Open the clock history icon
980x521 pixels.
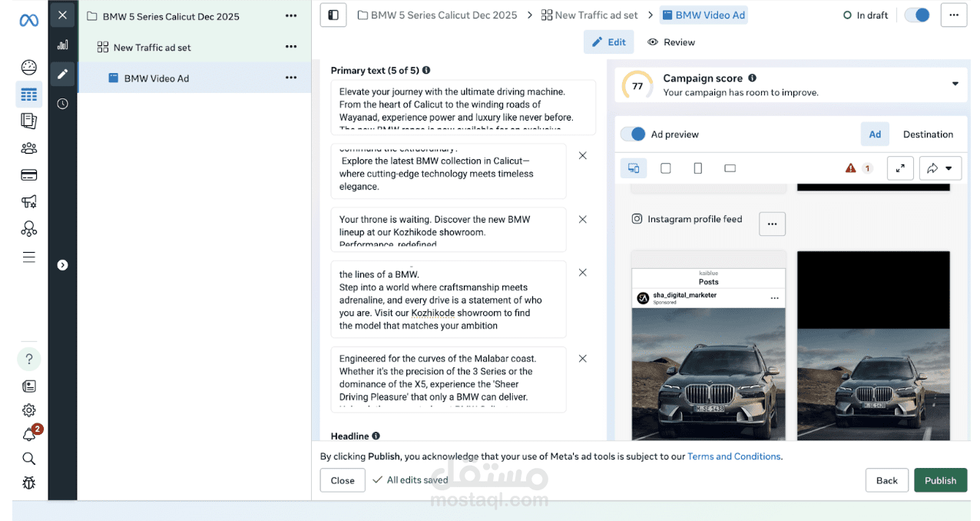pyautogui.click(x=62, y=104)
